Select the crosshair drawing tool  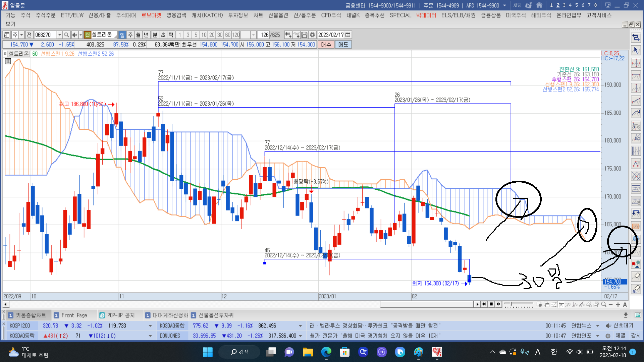click(x=636, y=63)
